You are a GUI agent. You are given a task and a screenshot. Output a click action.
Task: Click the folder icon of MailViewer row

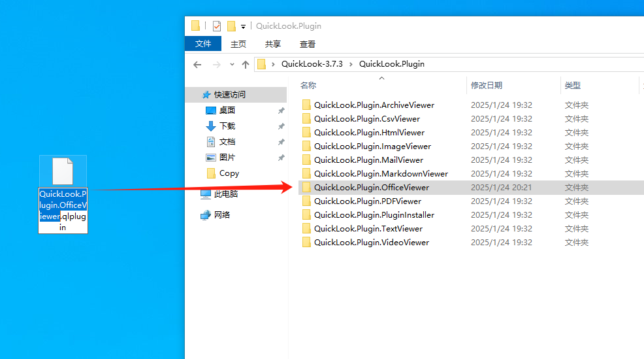(306, 160)
